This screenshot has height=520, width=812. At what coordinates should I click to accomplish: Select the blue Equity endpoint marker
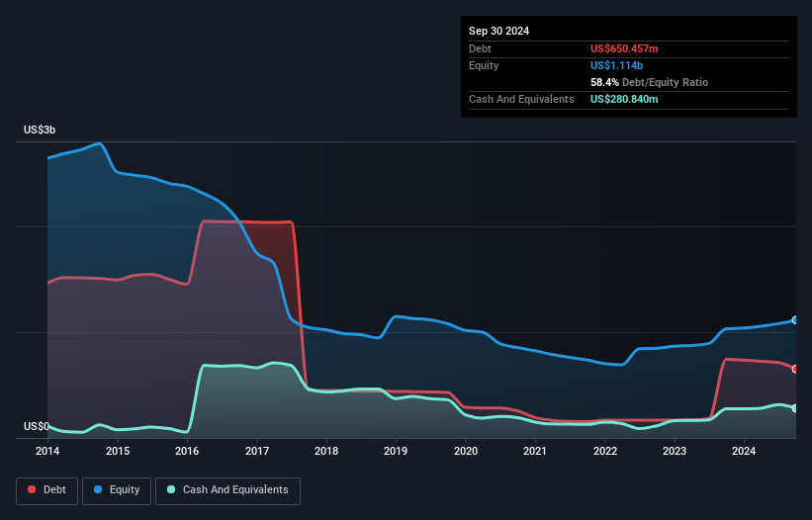pyautogui.click(x=795, y=320)
